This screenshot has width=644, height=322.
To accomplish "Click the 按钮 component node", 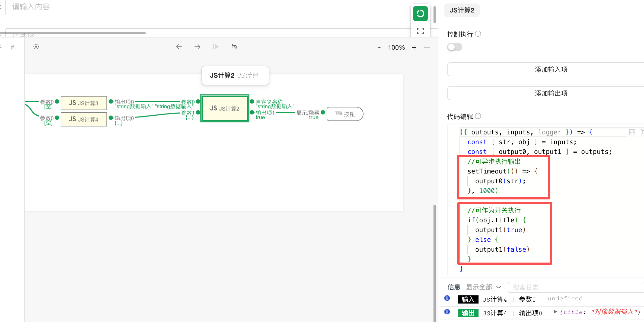I will click(345, 114).
